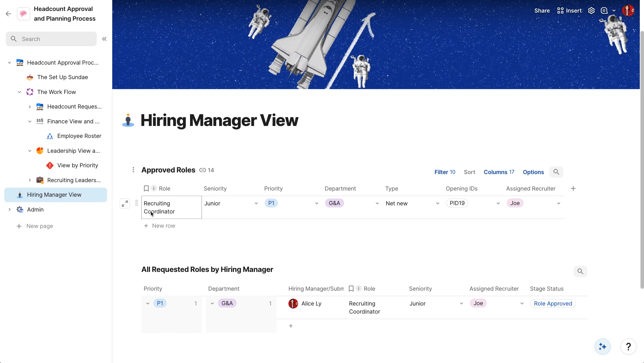
Task: Select the View by Priority menu item
Action: pyautogui.click(x=77, y=166)
